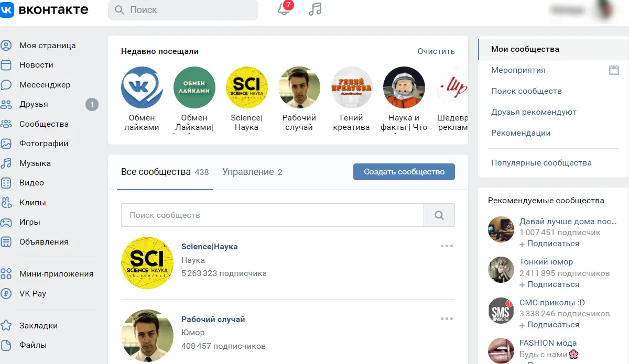The width and height of the screenshot is (629, 364).
Task: Open recent Гений креатива avatar
Action: (351, 87)
